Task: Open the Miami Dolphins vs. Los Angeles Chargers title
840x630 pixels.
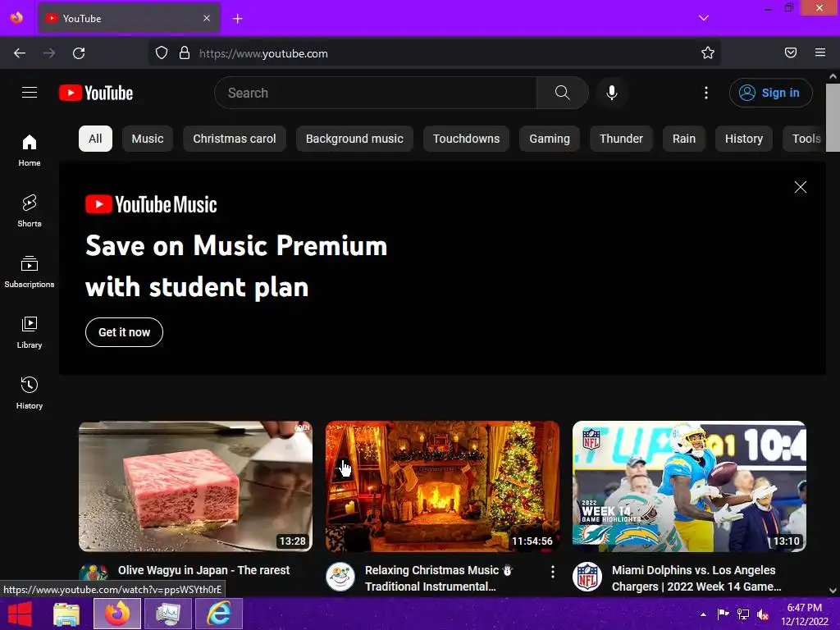Action: point(696,578)
